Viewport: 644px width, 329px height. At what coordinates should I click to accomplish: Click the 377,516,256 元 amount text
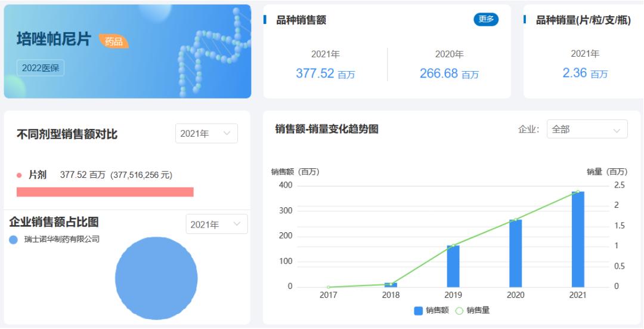141,175
